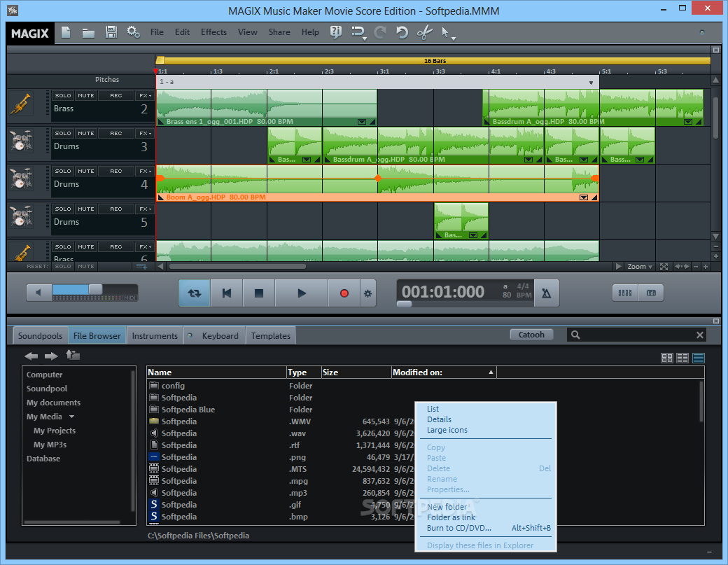Go up one folder level icon
Viewport: 728px width, 565px height.
(73, 355)
